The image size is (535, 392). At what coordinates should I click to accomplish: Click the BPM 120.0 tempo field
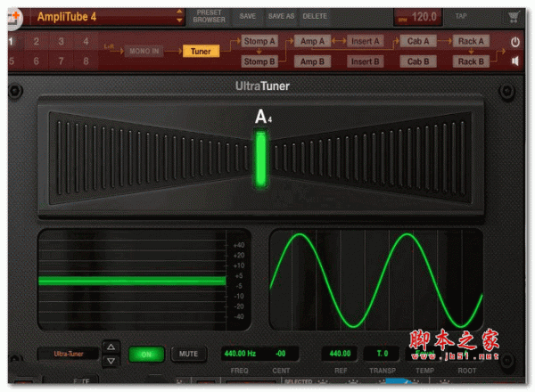point(418,17)
